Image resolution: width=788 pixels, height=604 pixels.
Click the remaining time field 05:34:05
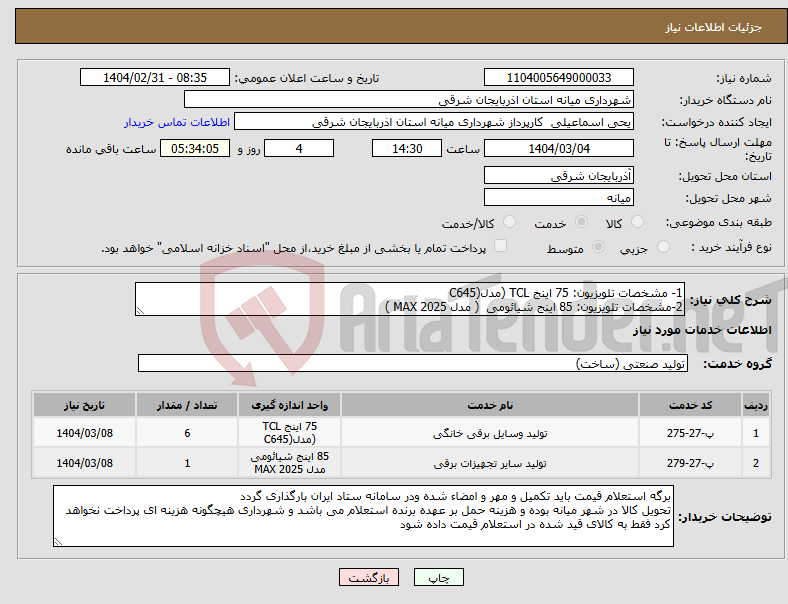click(x=195, y=148)
